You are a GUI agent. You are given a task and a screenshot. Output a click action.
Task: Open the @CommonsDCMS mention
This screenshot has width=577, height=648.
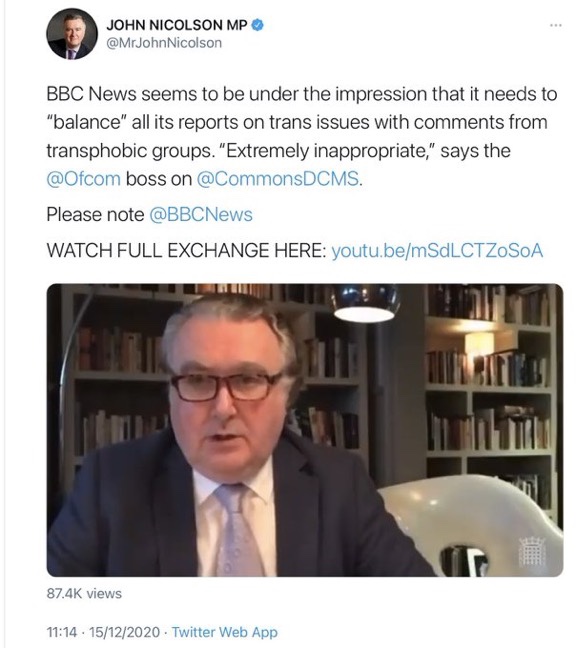tap(278, 179)
